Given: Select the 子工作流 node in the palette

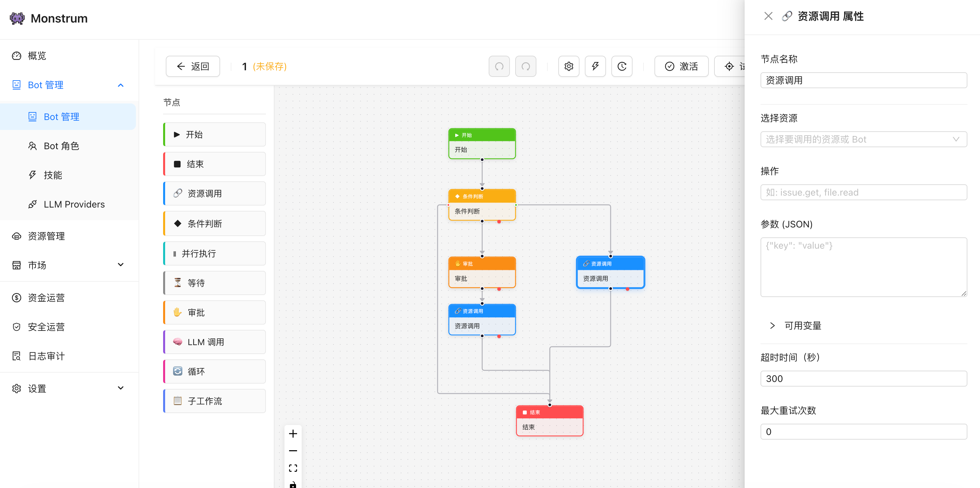Looking at the screenshot, I should pyautogui.click(x=214, y=401).
